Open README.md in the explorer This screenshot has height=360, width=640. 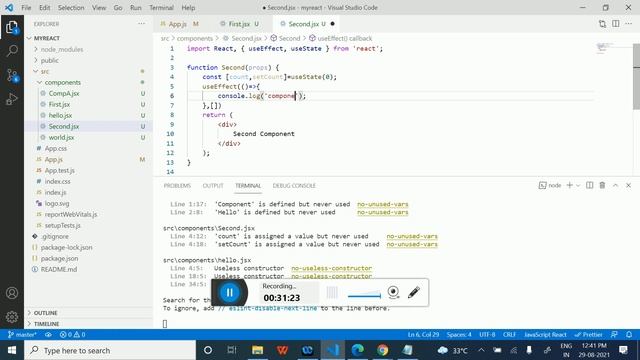pos(59,269)
